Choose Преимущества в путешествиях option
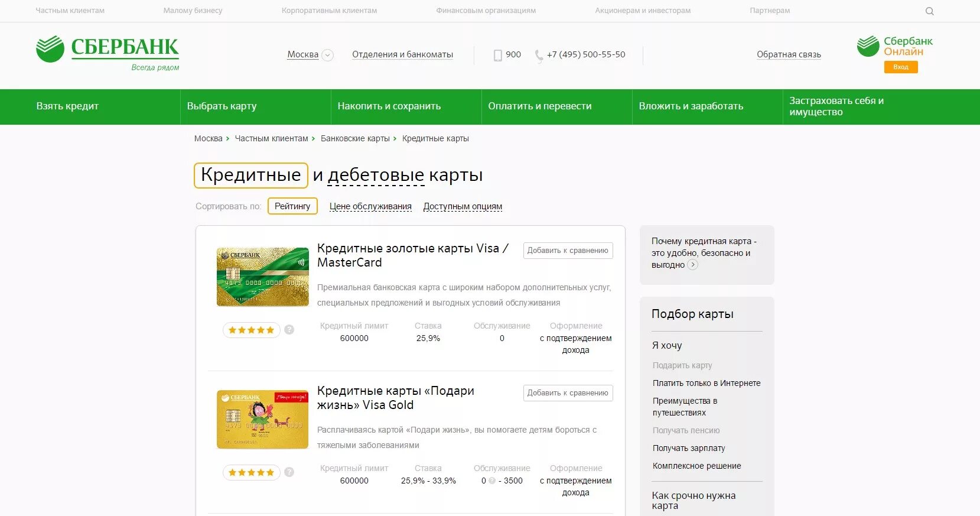This screenshot has width=980, height=516. click(x=685, y=407)
